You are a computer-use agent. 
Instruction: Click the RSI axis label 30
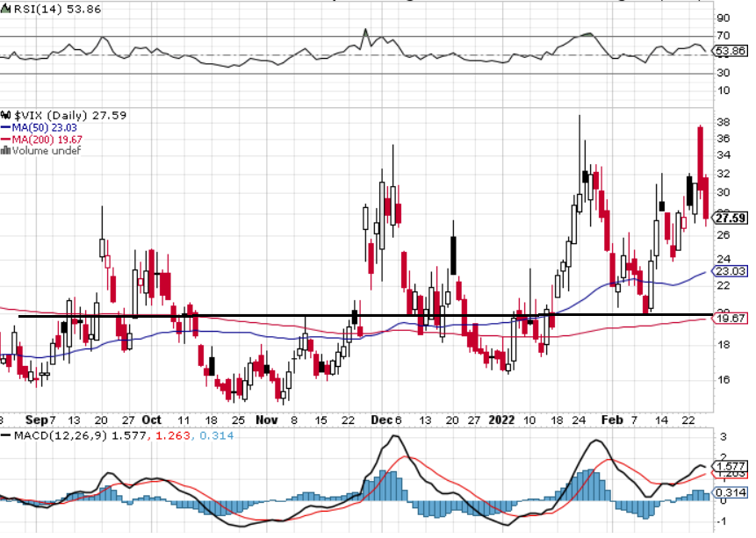[x=724, y=73]
